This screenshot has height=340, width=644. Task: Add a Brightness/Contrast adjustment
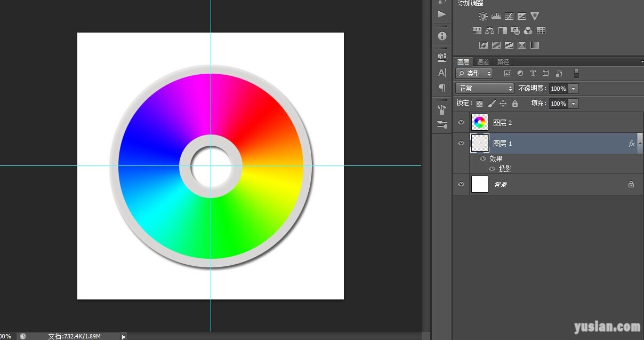pos(483,16)
